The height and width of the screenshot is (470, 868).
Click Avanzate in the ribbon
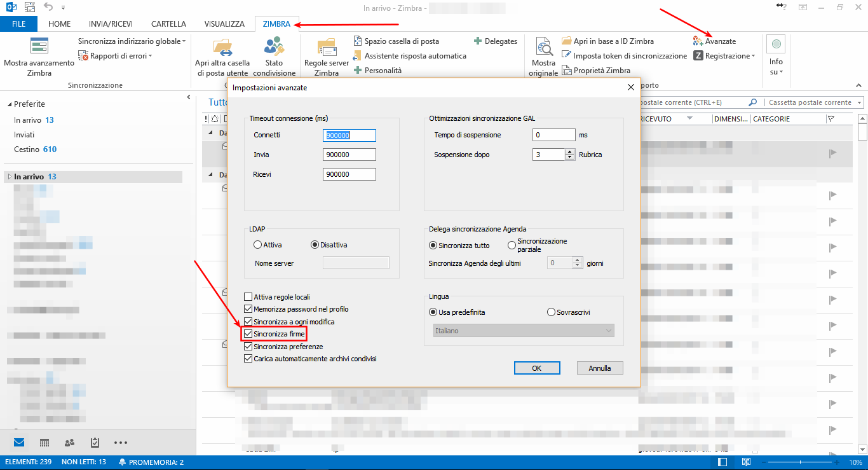(x=715, y=41)
